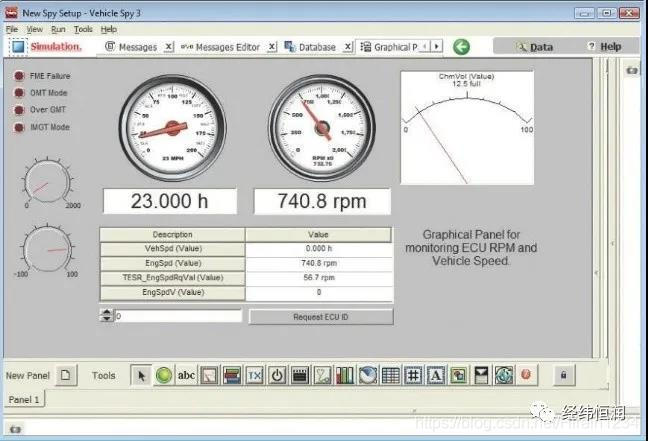Click the TESR_EngSpdRqVal (Value) row
Screen dimensions: 648x441
(x=246, y=278)
